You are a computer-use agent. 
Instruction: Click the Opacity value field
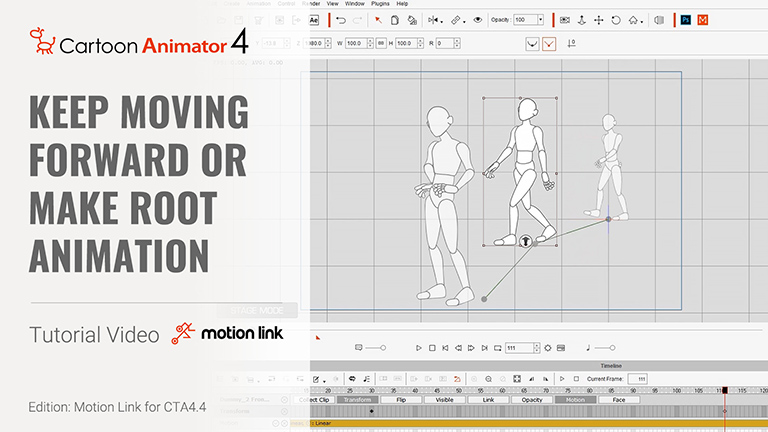tap(525, 20)
